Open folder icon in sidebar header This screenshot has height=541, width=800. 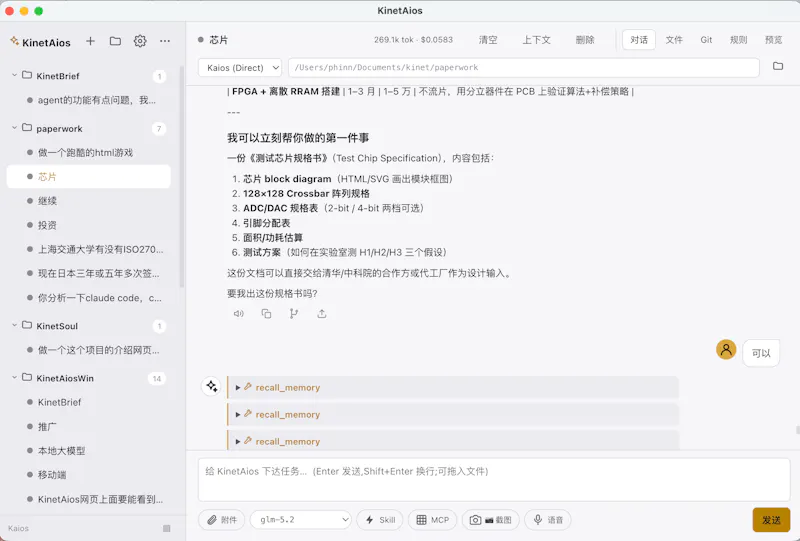[x=115, y=41]
